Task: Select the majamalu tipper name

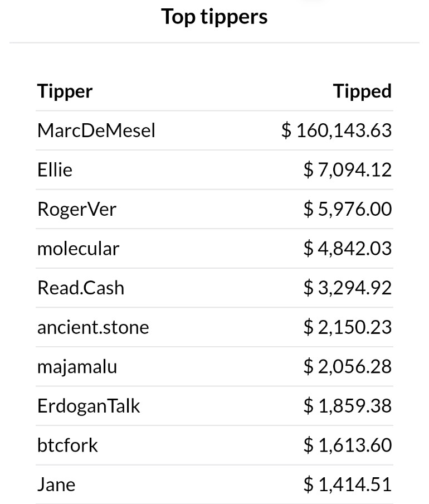Action: pyautogui.click(x=77, y=367)
